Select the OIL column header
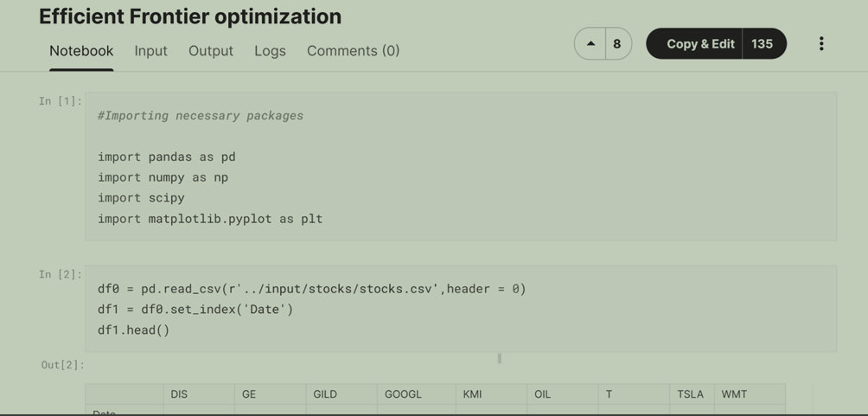This screenshot has width=868, height=416. [542, 394]
